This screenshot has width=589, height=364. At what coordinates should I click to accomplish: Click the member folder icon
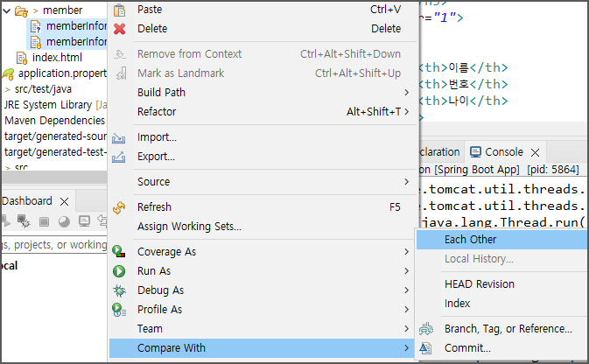(21, 10)
